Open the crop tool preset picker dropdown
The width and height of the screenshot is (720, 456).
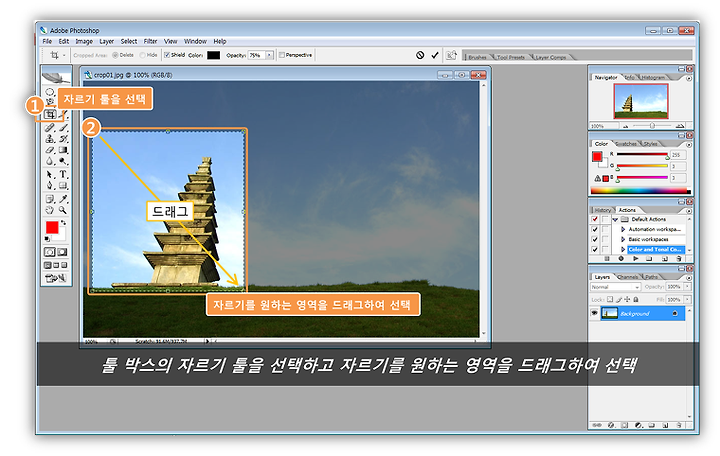tap(64, 55)
